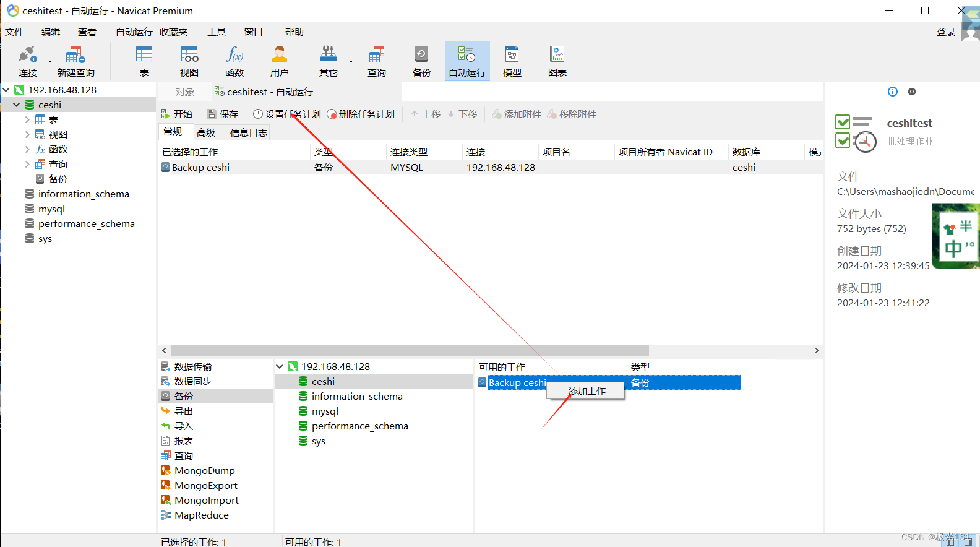
Task: Open the 模型 model toolbar icon
Action: click(x=512, y=61)
